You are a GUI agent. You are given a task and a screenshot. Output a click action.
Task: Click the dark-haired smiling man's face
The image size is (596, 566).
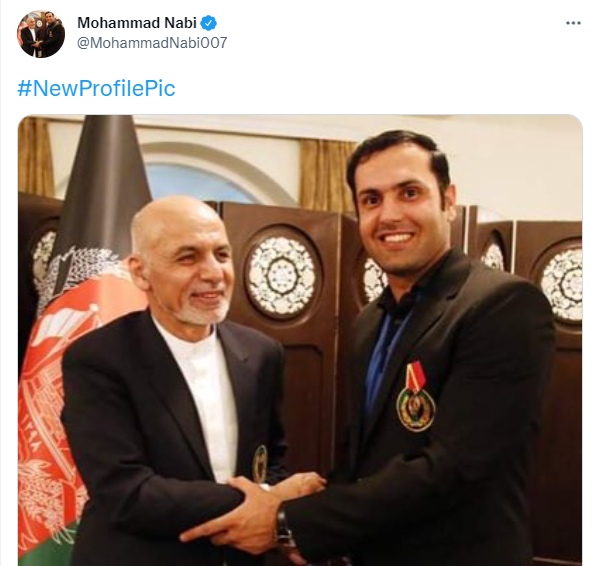tap(399, 211)
